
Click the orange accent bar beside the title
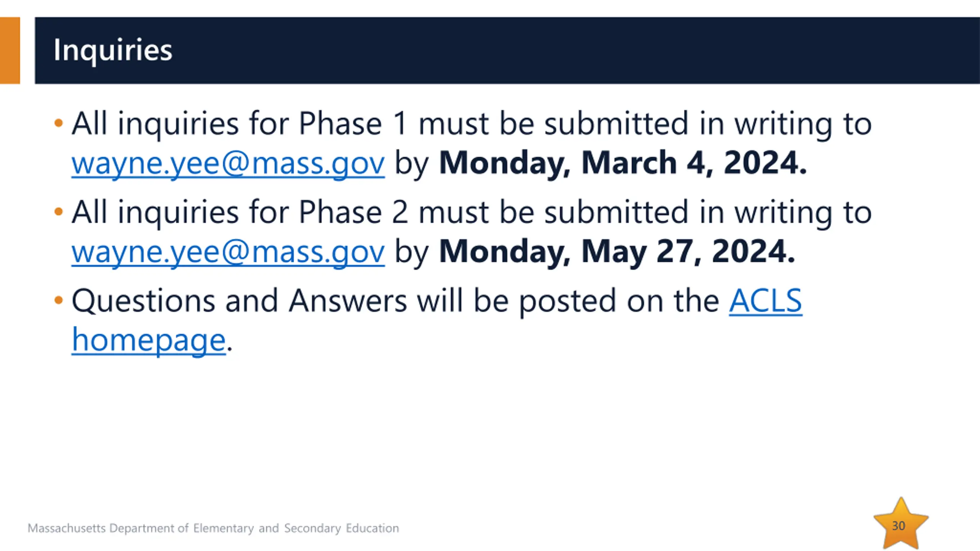coord(10,50)
